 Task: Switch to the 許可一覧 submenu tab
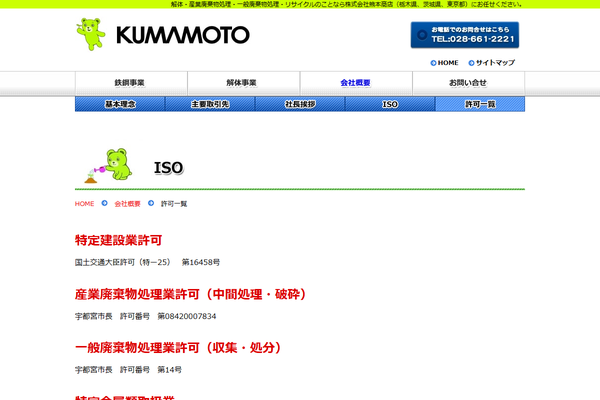pos(480,104)
